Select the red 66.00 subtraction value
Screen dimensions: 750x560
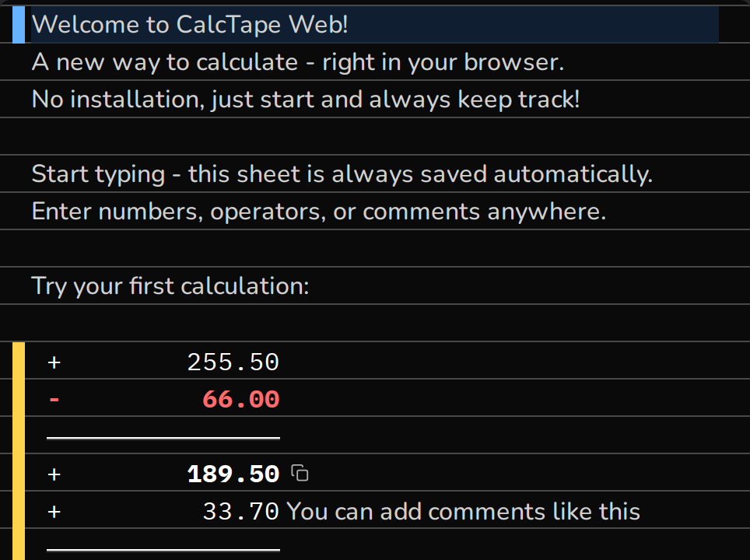[x=240, y=399]
